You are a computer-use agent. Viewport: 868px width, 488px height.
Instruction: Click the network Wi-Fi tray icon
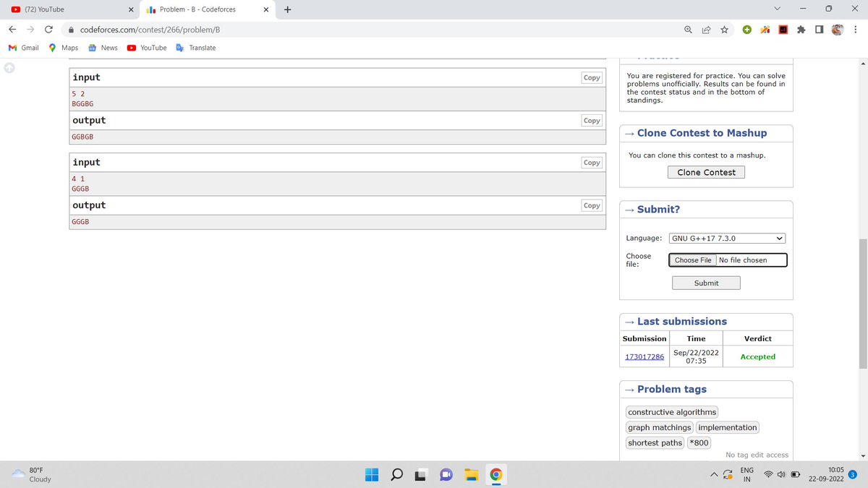770,475
